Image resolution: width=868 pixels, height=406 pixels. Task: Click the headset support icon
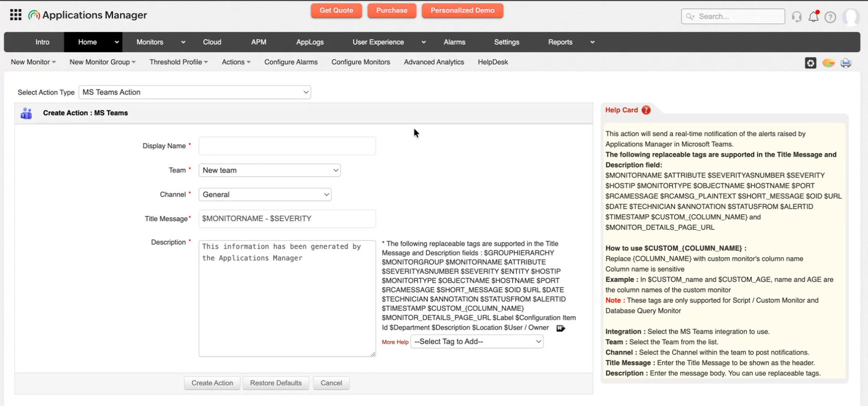pyautogui.click(x=796, y=17)
